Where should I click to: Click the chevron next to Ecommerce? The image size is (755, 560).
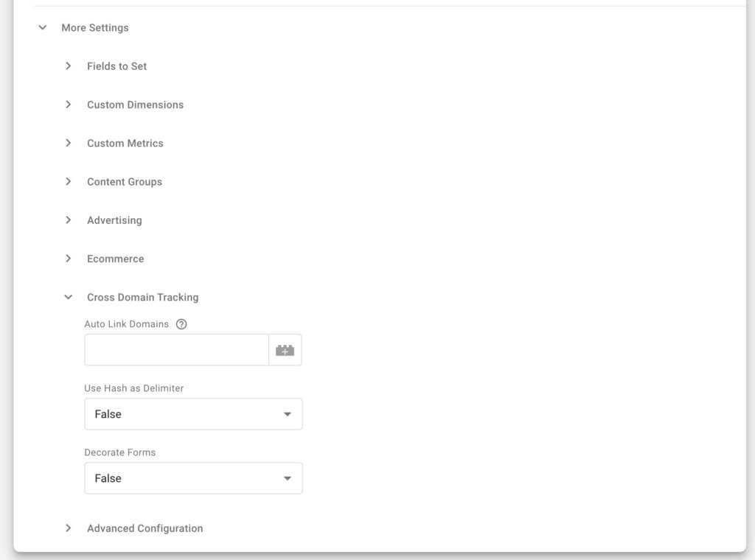(x=68, y=259)
